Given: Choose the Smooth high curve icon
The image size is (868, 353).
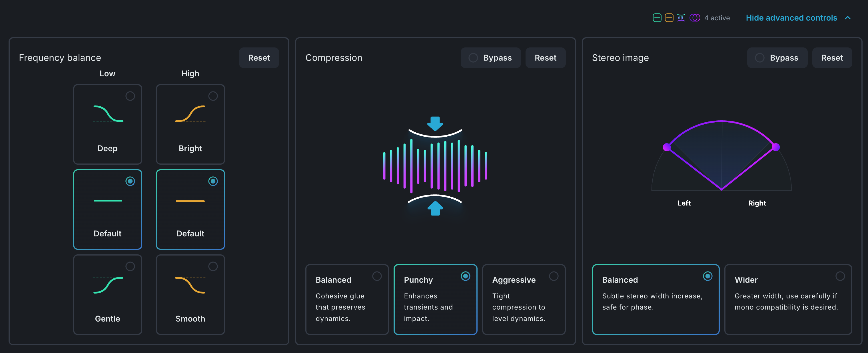Looking at the screenshot, I should coord(190,285).
